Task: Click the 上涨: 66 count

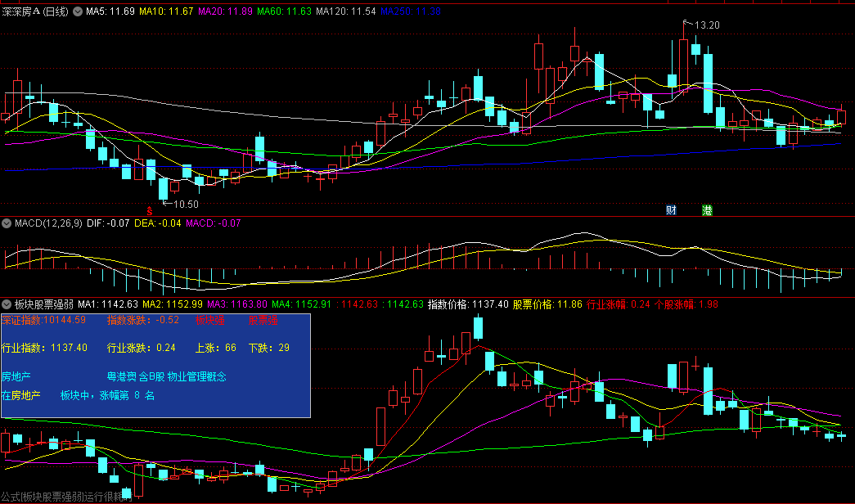Action: [x=216, y=348]
